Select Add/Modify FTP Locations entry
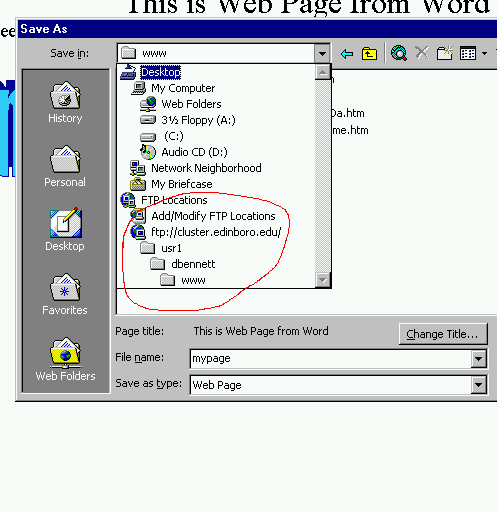This screenshot has width=497, height=512. click(203, 216)
